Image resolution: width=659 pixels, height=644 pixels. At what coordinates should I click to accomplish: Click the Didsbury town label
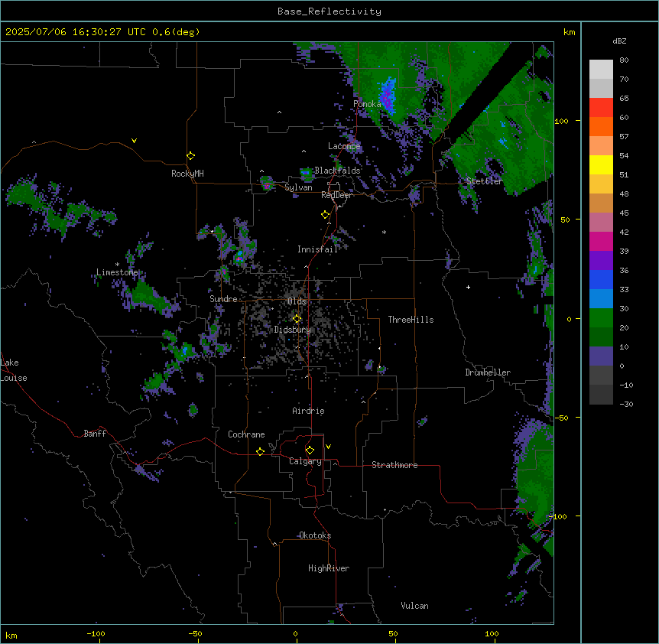tap(293, 330)
